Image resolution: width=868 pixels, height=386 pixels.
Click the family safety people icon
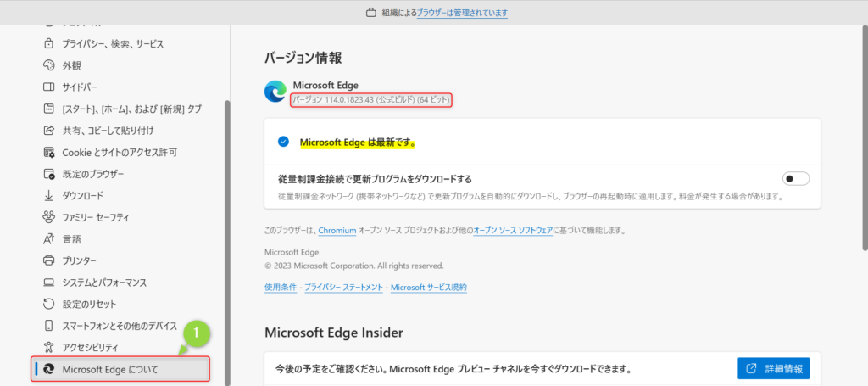(x=48, y=217)
